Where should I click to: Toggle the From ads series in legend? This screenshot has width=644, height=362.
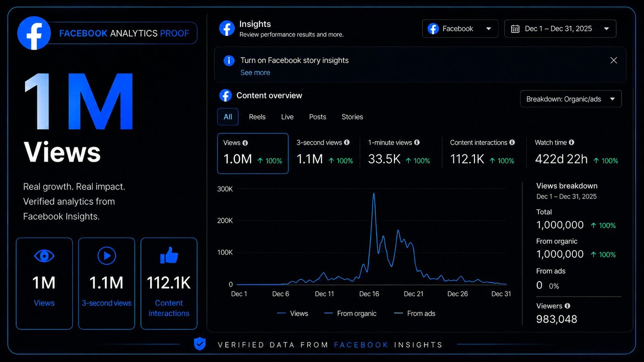415,313
